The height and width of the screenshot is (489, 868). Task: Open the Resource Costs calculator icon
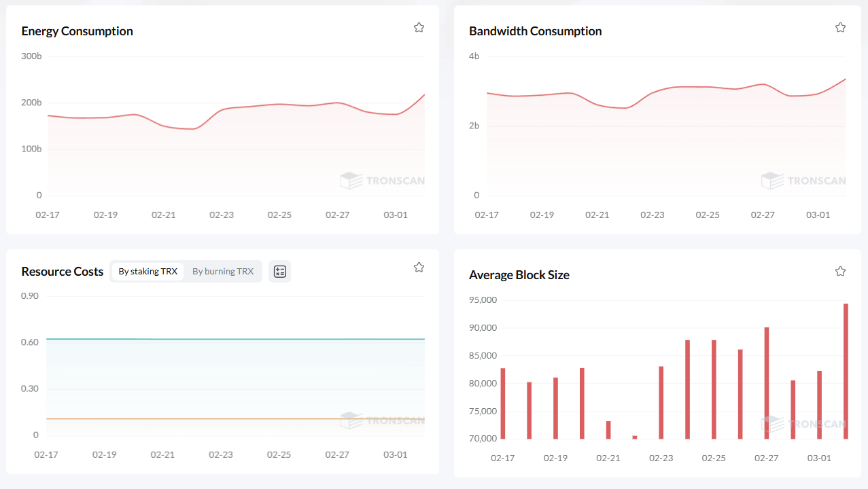click(279, 272)
